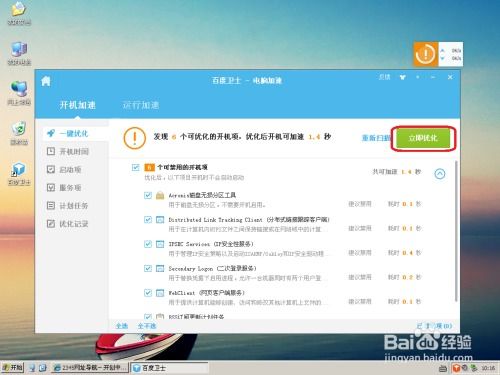Click the WebClient (网页客户端服务) text
Viewport: 500px width, 375px height.
point(206,293)
